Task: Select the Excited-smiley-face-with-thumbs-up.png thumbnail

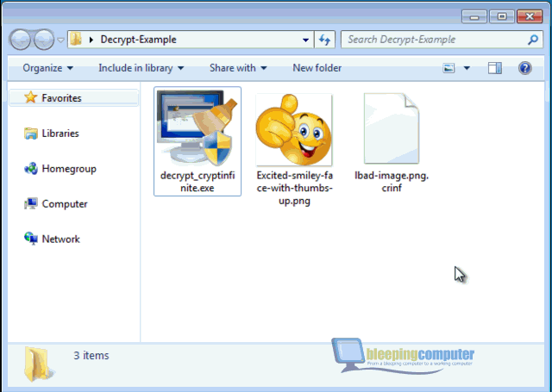Action: coord(293,130)
